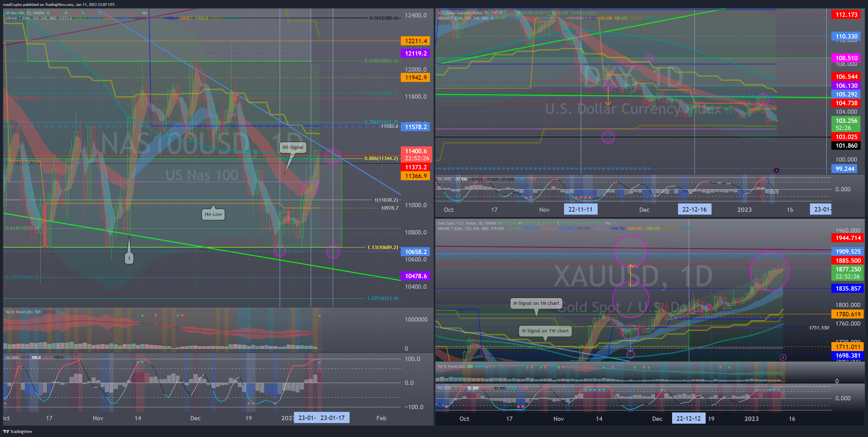The image size is (868, 437).
Task: Select the callout numbered 1 on Nasdaq chart
Action: coord(129,258)
